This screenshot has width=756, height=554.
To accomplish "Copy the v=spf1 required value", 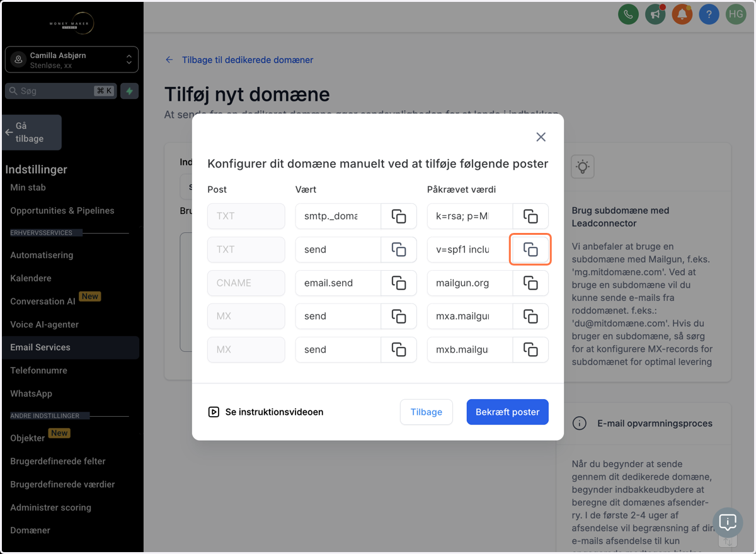I will (x=530, y=249).
